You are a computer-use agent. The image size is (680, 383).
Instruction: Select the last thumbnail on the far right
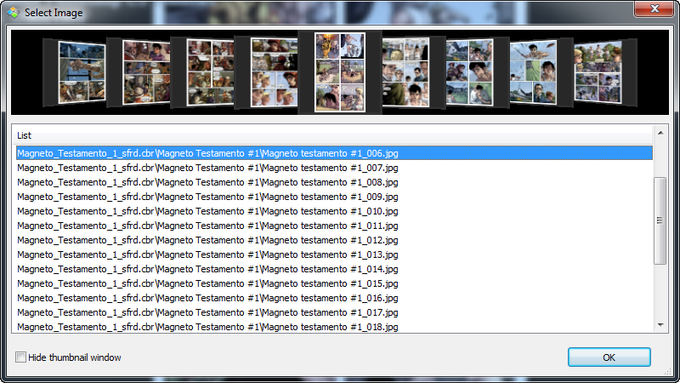tap(598, 72)
